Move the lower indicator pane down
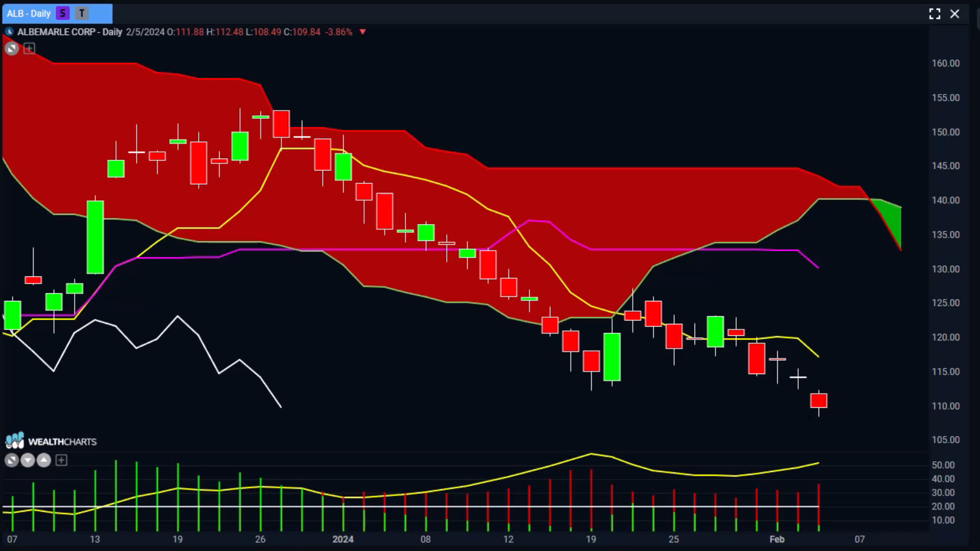Viewport: 980px width, 551px height. pos(28,461)
